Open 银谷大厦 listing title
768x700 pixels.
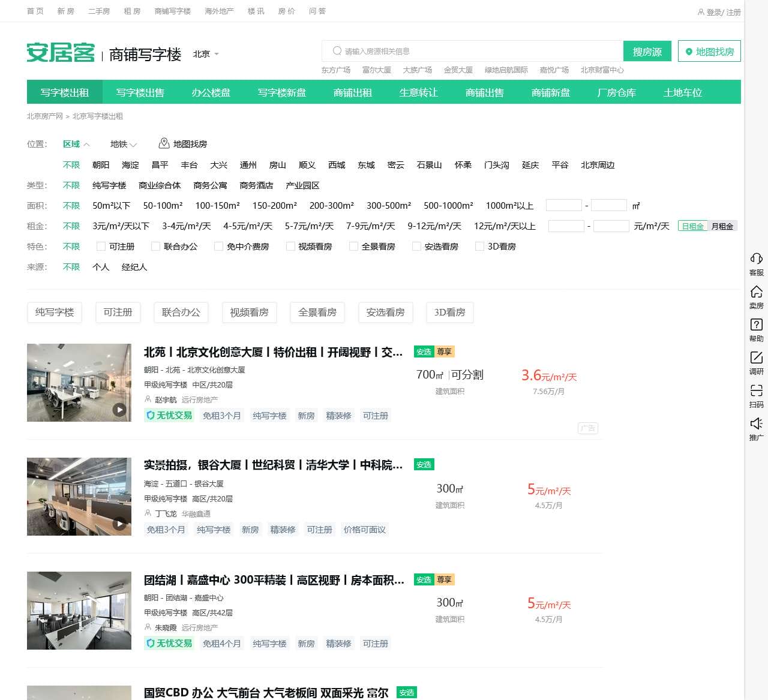(273, 465)
